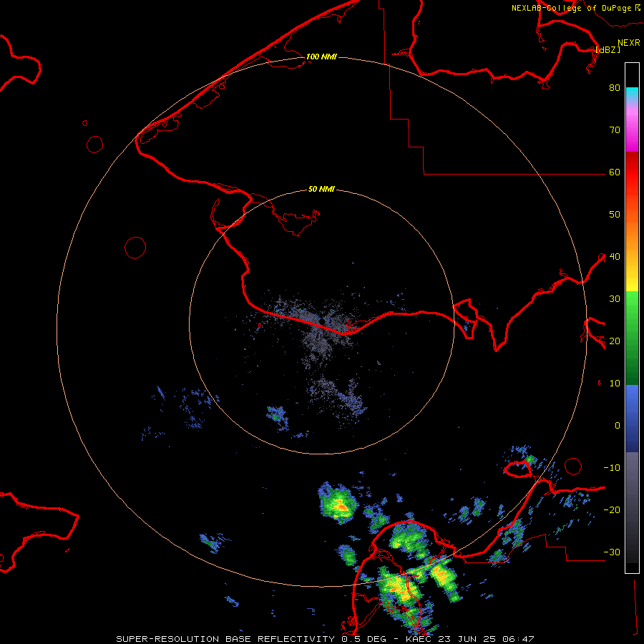
Task: Click the "NEXLAB-College of DuPage" credit text
Action: [x=572, y=8]
